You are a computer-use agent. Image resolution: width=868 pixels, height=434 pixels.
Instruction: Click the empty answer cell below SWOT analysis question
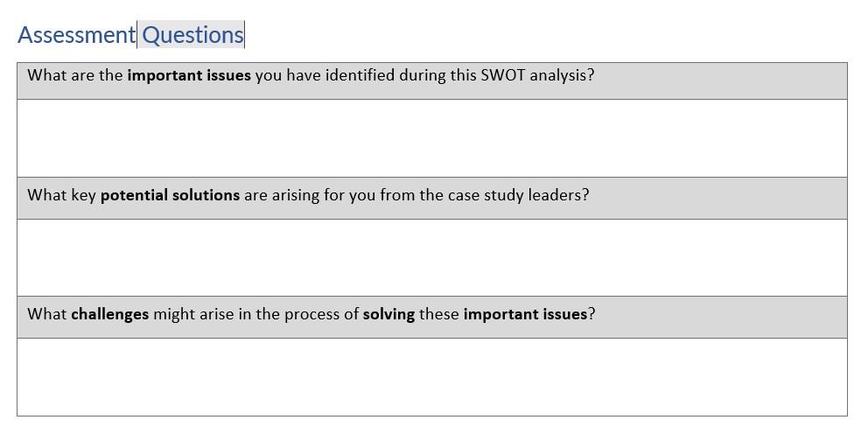pyautogui.click(x=431, y=138)
